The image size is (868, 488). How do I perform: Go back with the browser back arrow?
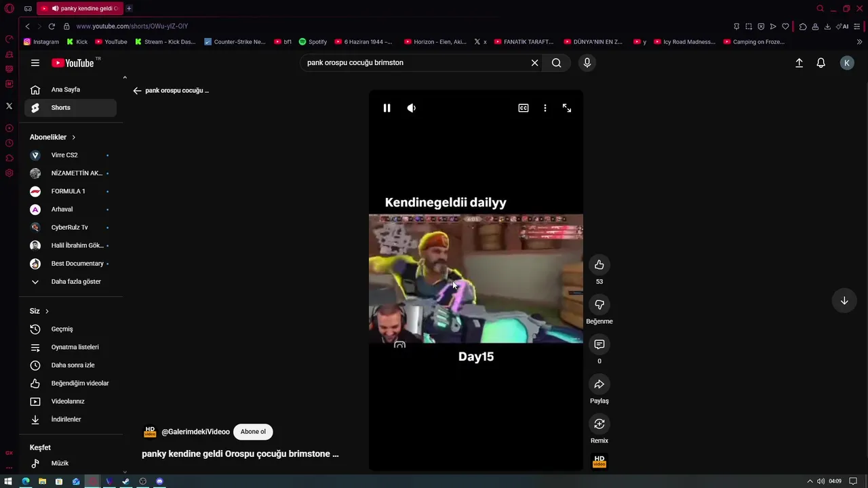click(x=27, y=26)
